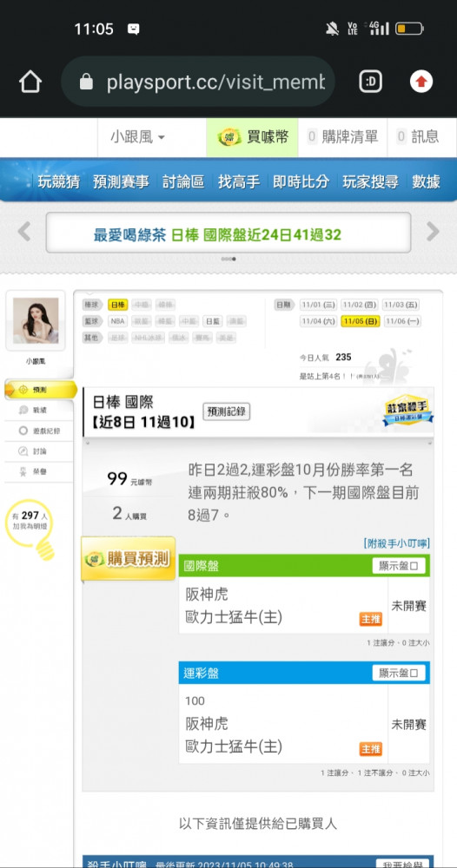This screenshot has height=868, width=457.
Task: Open the 附殺手小叮嚀 link
Action: point(397,543)
